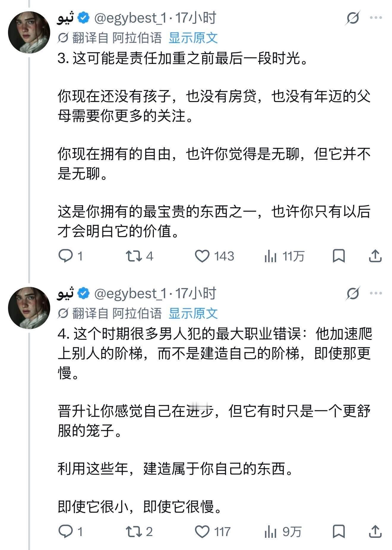Bookmark the second tweet
Screen dimensions: 392x550
339,532
